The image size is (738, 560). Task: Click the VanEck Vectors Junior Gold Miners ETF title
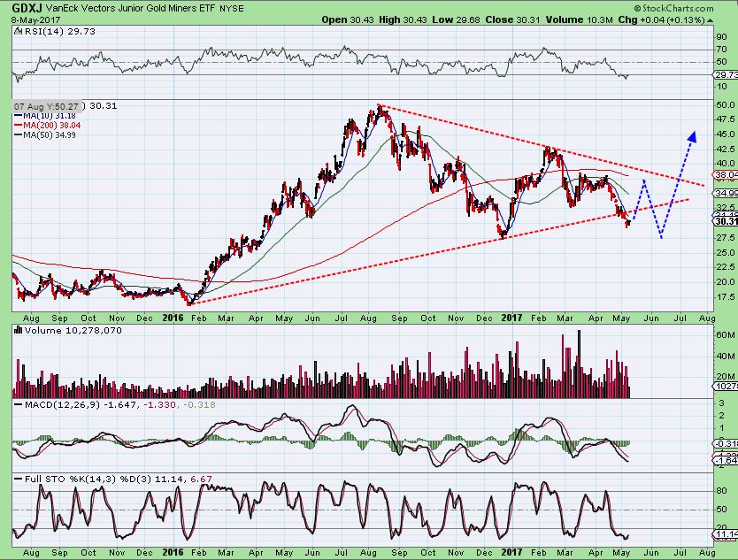click(129, 8)
